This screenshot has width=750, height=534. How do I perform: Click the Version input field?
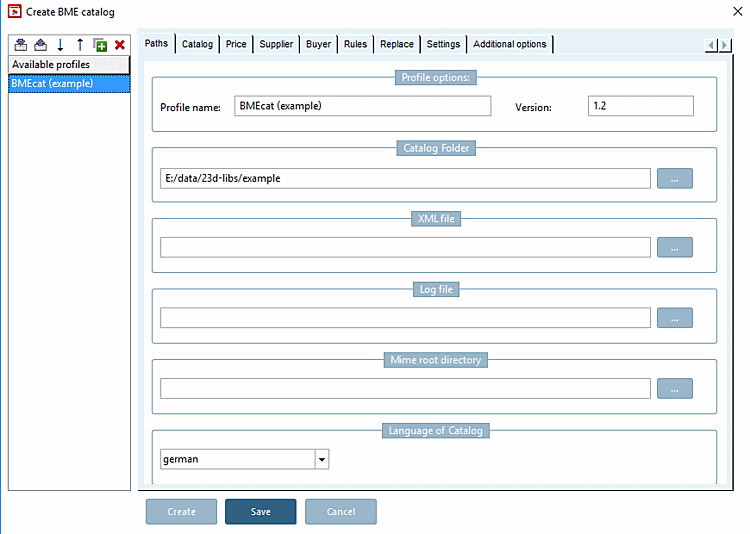[x=640, y=106]
